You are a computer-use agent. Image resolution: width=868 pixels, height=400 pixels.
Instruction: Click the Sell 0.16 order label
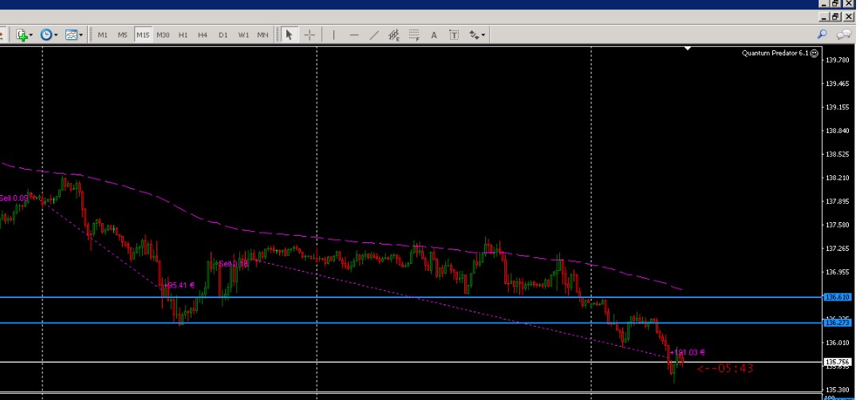click(234, 264)
